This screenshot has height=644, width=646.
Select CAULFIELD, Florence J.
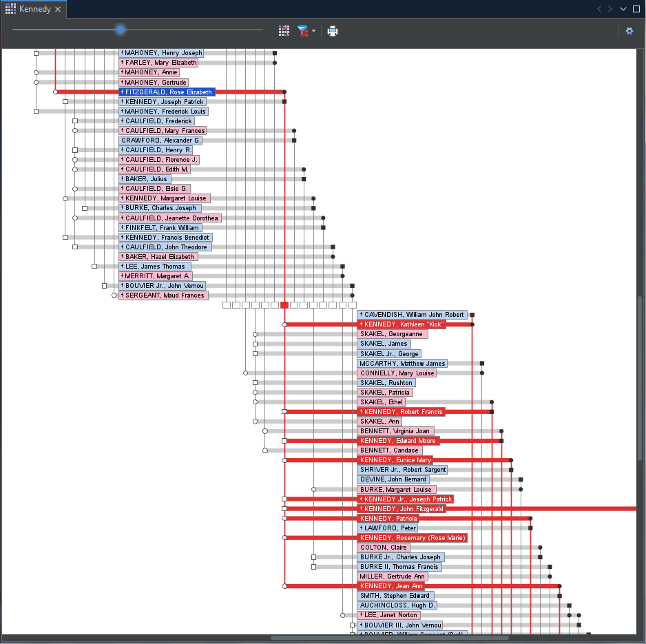coord(160,160)
